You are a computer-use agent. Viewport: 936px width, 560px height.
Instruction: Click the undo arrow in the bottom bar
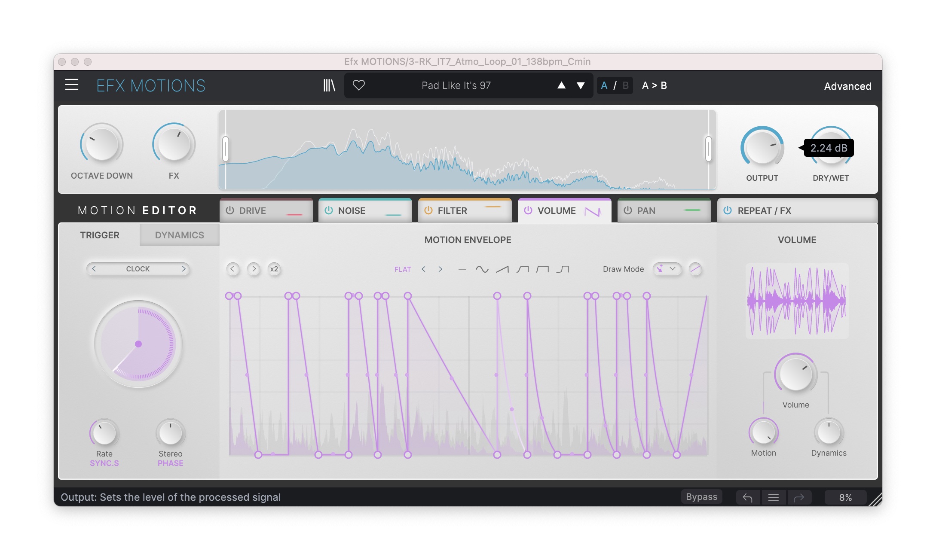pyautogui.click(x=748, y=497)
